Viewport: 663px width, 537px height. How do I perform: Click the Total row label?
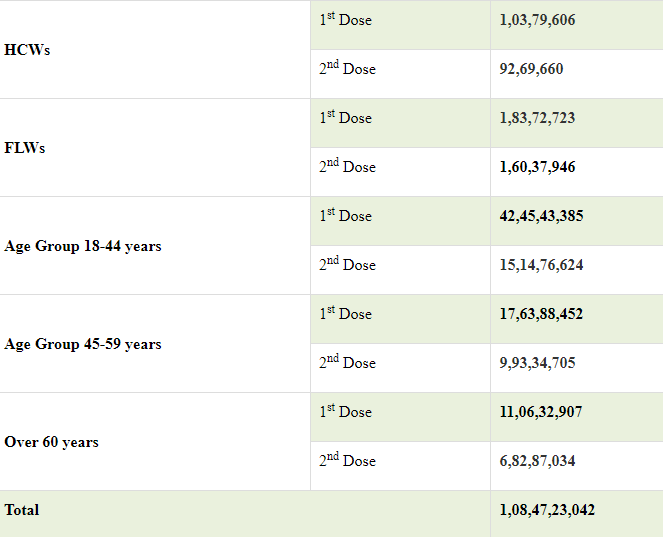coord(22,510)
